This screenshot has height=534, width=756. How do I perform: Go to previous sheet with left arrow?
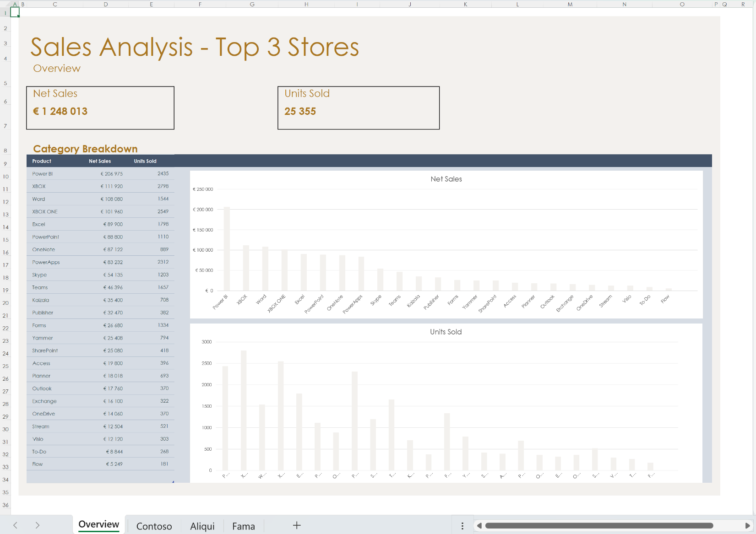15,525
